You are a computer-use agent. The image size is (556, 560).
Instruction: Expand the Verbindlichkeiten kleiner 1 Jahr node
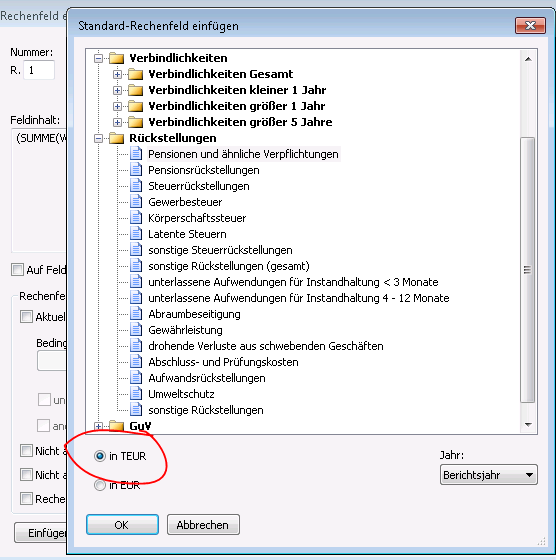coord(117,90)
